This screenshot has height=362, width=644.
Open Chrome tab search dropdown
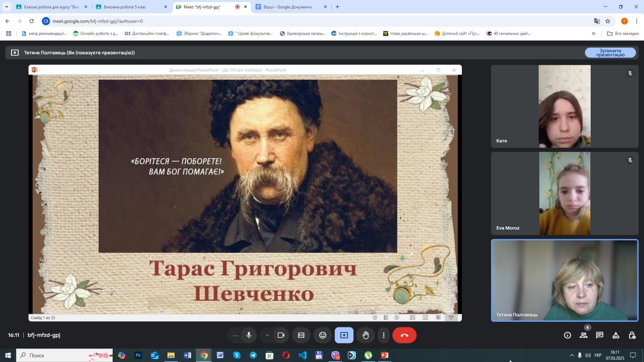(7, 7)
